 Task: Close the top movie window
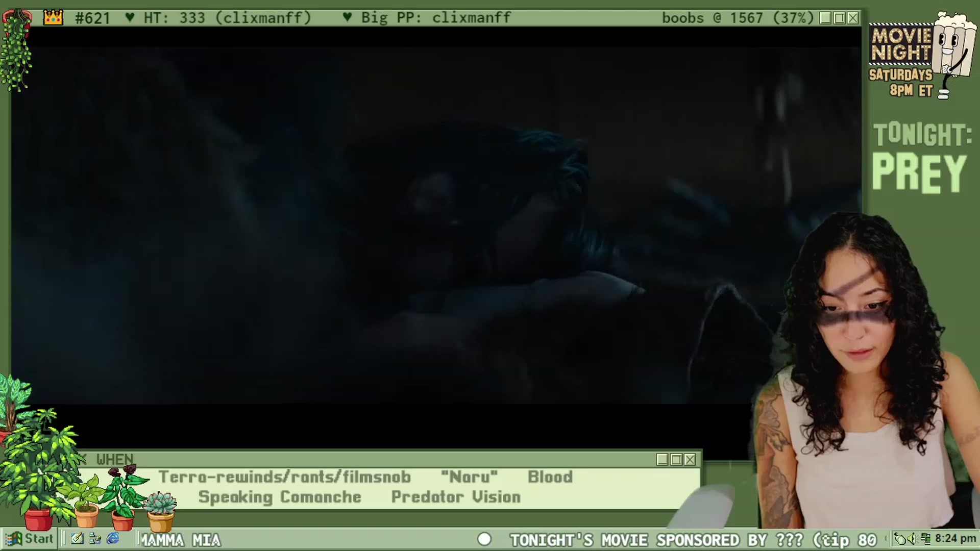click(x=853, y=18)
